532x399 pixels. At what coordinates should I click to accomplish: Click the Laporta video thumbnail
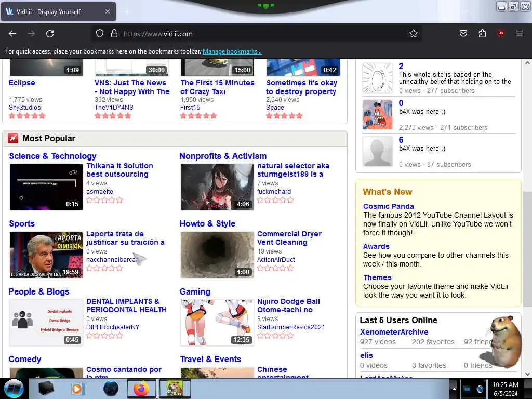(46, 255)
